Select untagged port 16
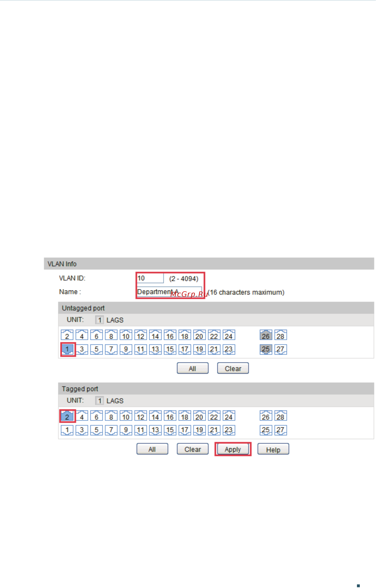Viewport: 376px width, 588px height. [x=170, y=335]
